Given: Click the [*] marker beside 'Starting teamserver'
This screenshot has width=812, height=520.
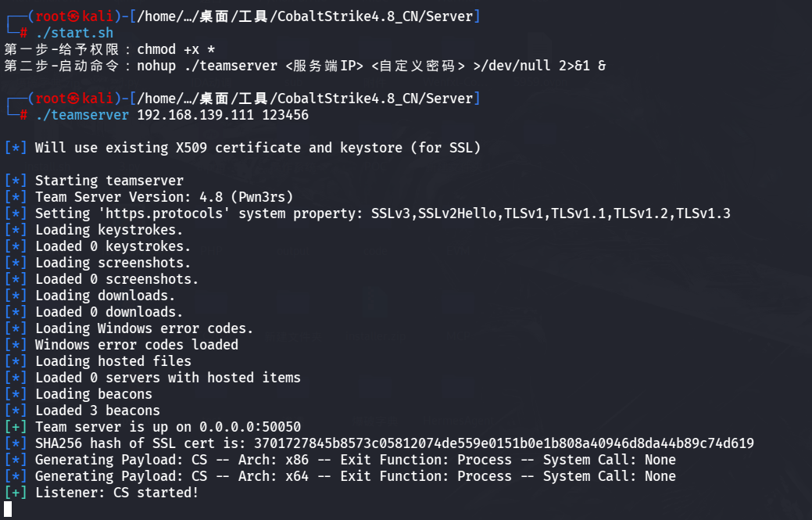Looking at the screenshot, I should pos(16,180).
